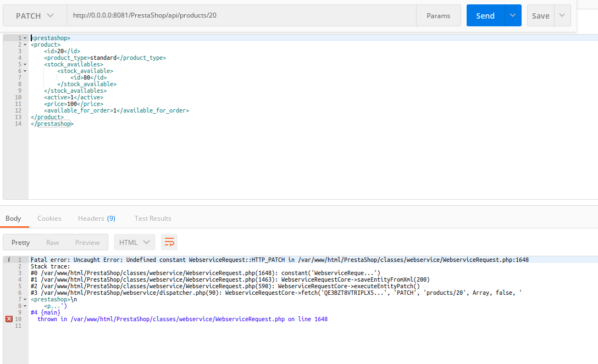The width and height of the screenshot is (598, 364).
Task: Open the Cookies tab
Action: 49,218
